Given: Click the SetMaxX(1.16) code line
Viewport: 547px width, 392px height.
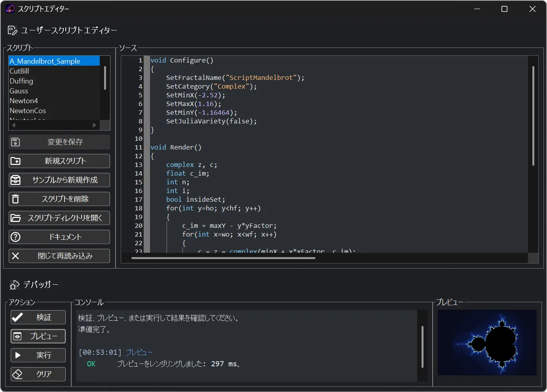Looking at the screenshot, I should [194, 104].
